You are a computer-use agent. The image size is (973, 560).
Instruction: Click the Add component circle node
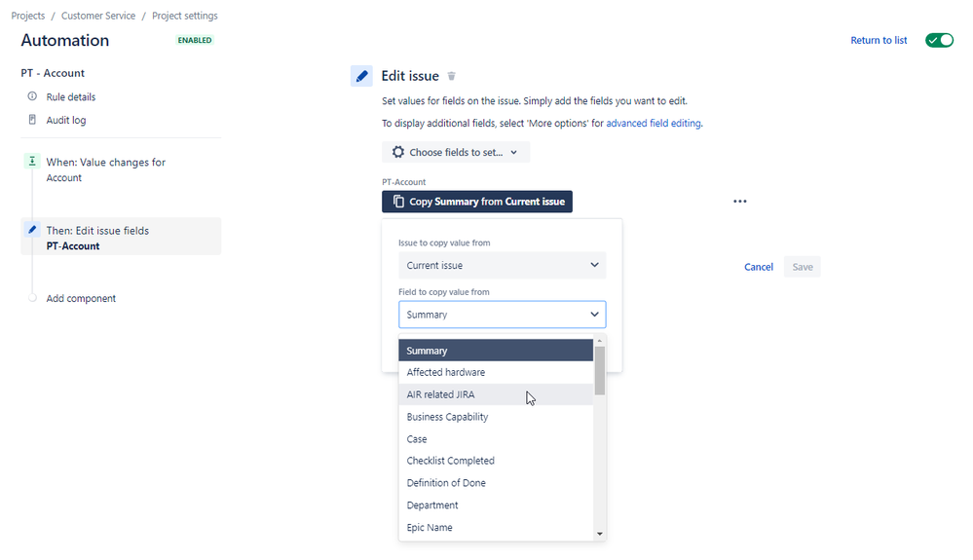tap(32, 298)
